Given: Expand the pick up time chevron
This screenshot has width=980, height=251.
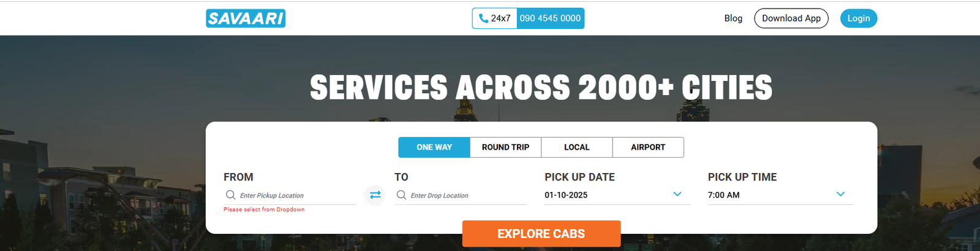Looking at the screenshot, I should [x=840, y=194].
